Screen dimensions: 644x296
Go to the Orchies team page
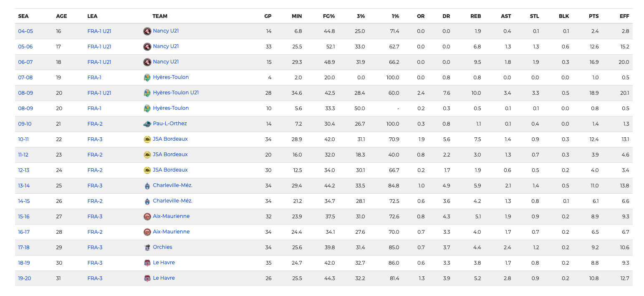click(x=162, y=247)
